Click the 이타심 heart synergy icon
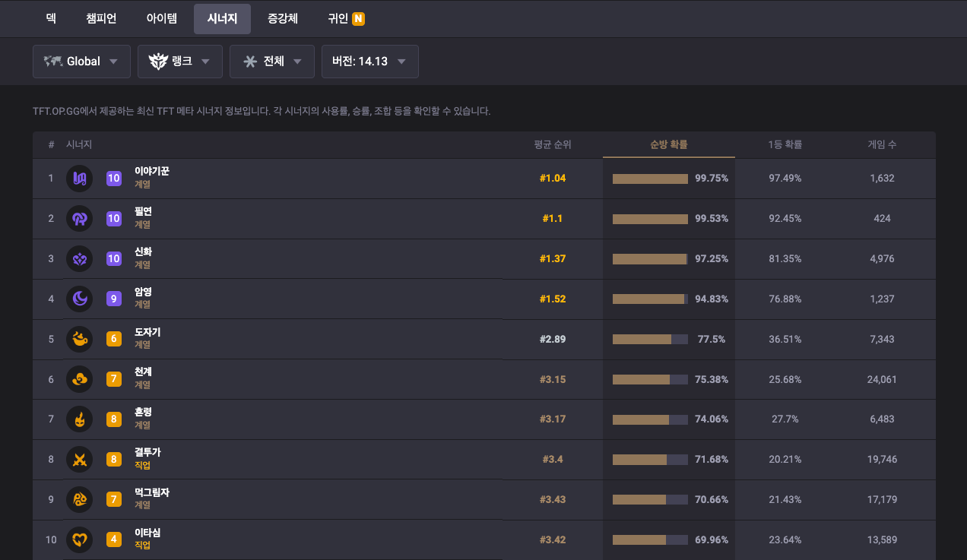 click(79, 539)
